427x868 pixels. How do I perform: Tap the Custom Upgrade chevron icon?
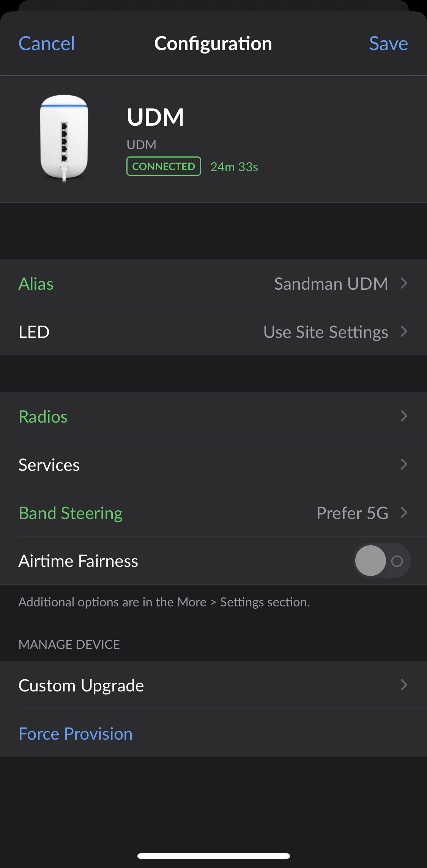[x=404, y=685]
